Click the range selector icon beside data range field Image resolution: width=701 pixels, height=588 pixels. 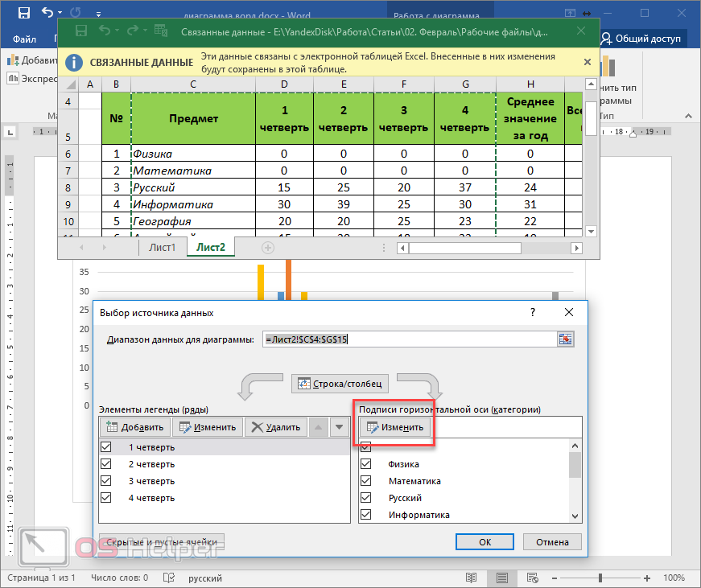pos(565,339)
